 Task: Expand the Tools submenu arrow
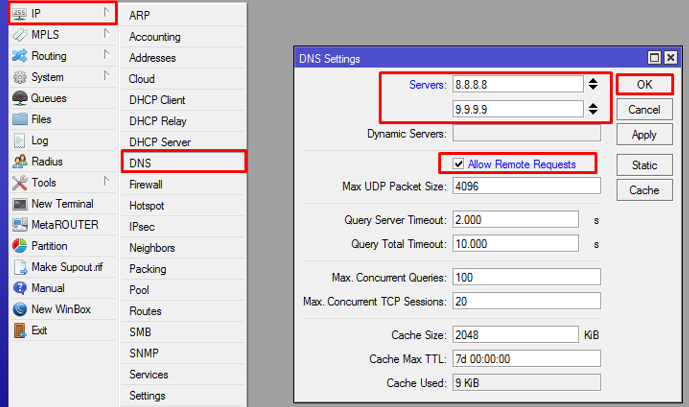(x=106, y=181)
